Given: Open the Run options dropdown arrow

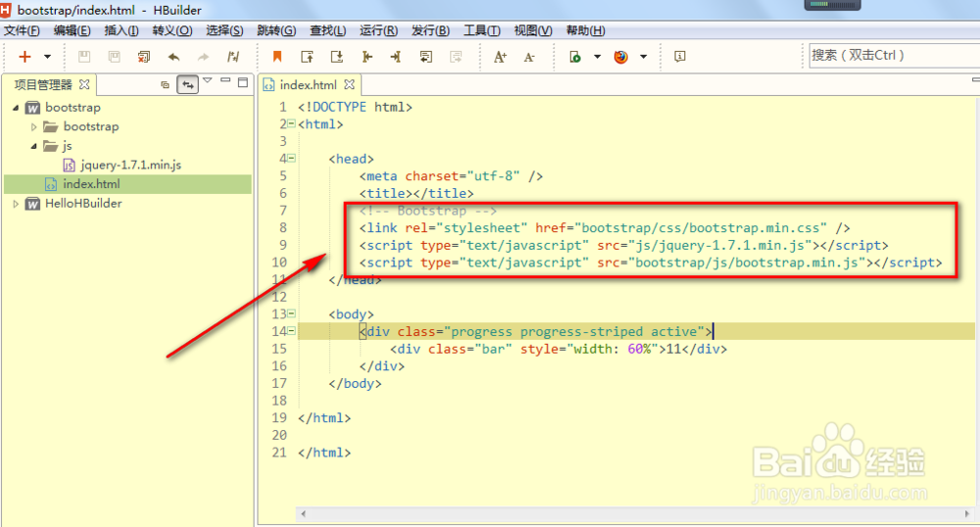Looking at the screenshot, I should pyautogui.click(x=597, y=57).
